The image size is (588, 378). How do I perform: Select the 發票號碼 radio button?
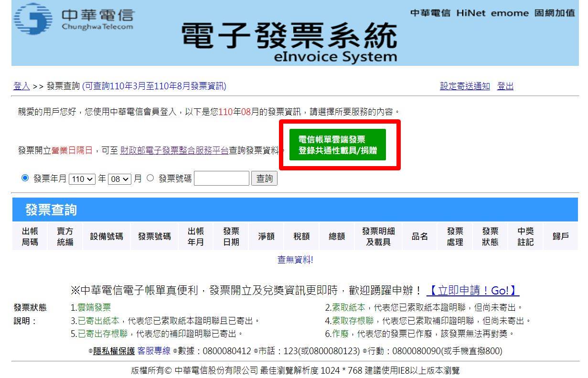(150, 178)
